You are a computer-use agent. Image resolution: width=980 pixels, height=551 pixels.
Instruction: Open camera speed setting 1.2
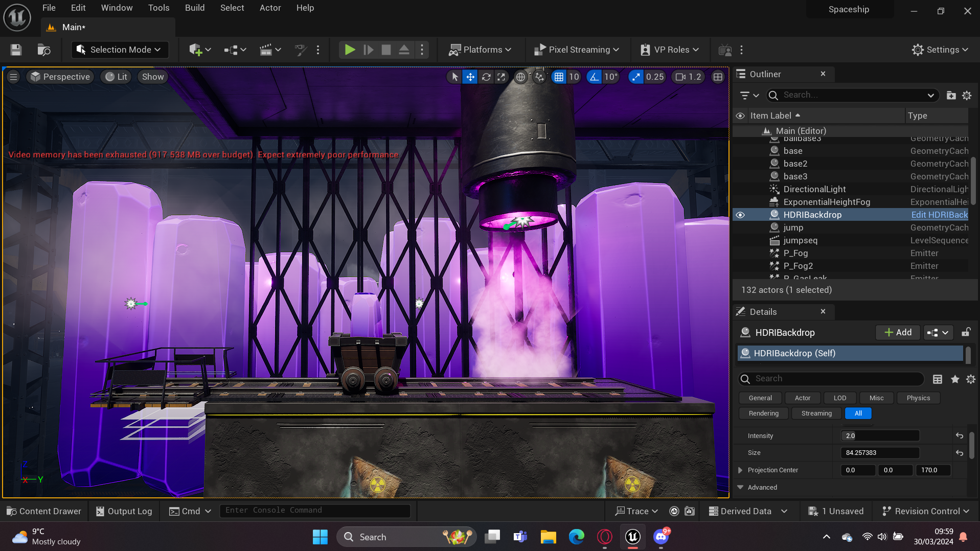coord(688,77)
